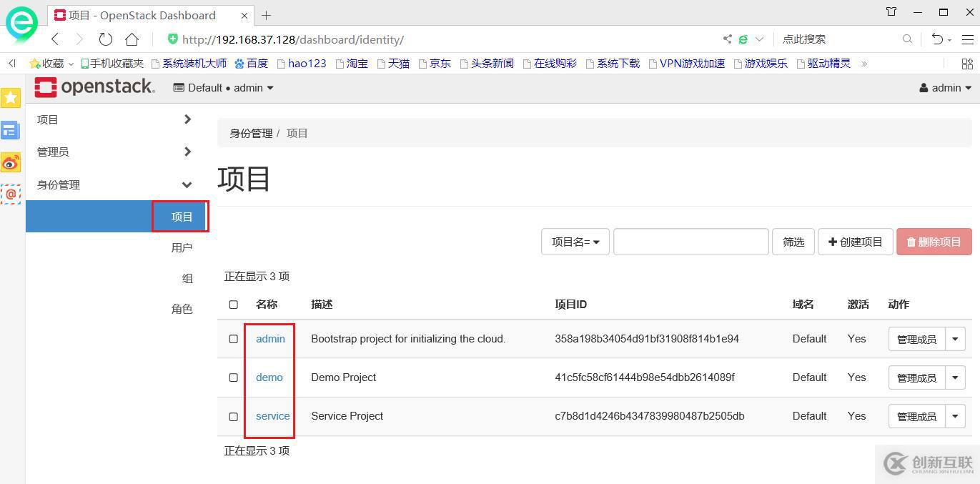The width and height of the screenshot is (980, 484).
Task: Open the 项目名= filter dropdown
Action: tap(575, 242)
